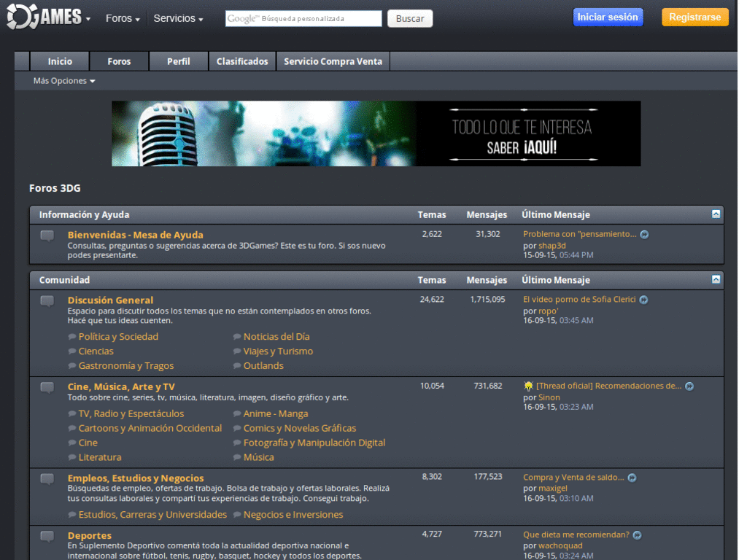The width and height of the screenshot is (747, 560).
Task: Click speech bubble icon next to Política y Sociedad
Action: (x=71, y=337)
